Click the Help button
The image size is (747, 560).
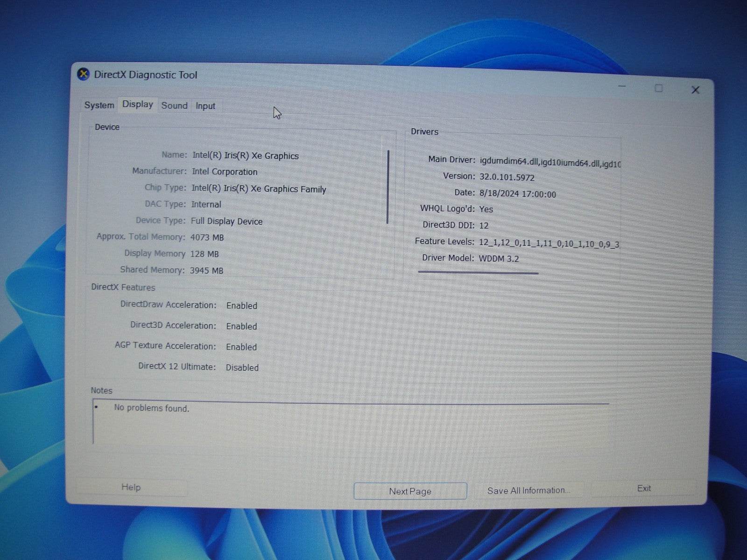[x=131, y=487]
